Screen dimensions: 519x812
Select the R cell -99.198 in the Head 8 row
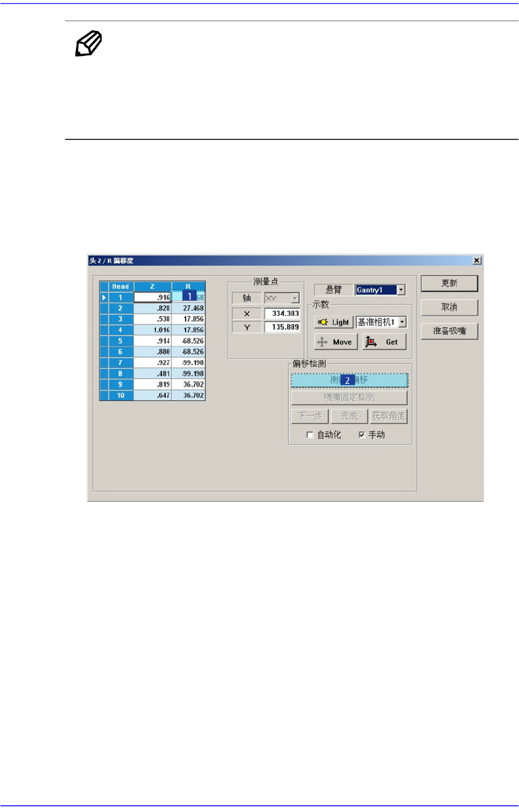(x=188, y=374)
